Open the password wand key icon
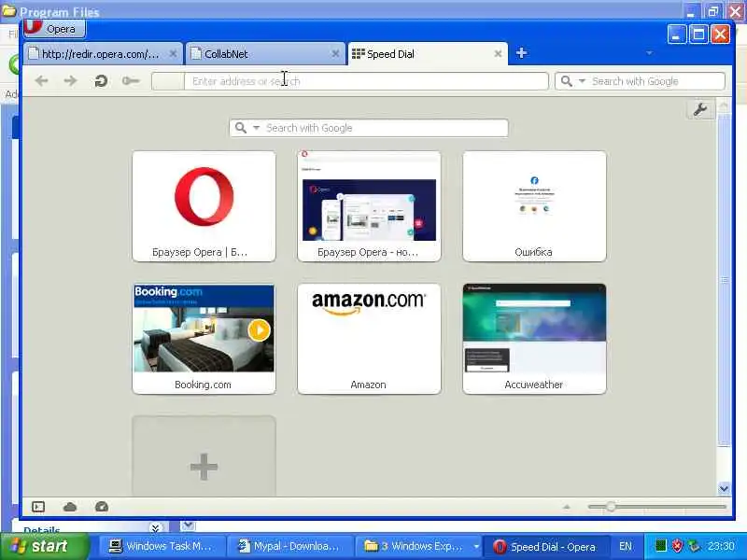Image resolution: width=747 pixels, height=560 pixels. 130,81
